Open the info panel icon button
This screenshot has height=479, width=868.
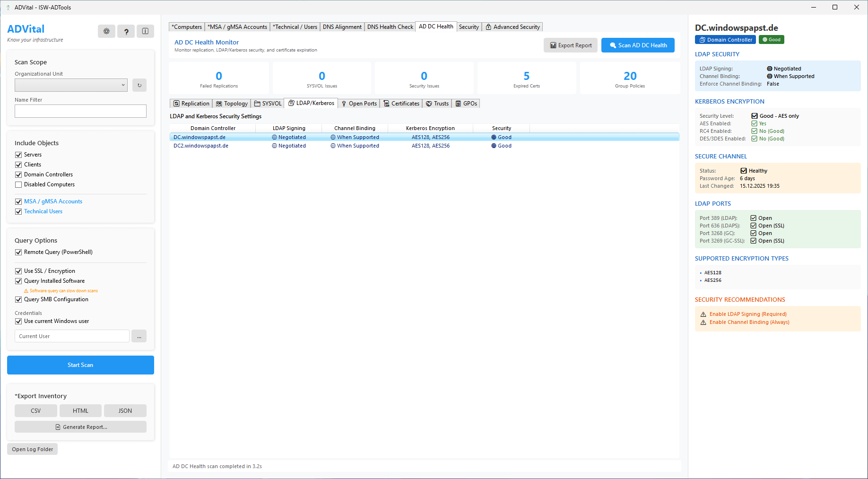(145, 31)
